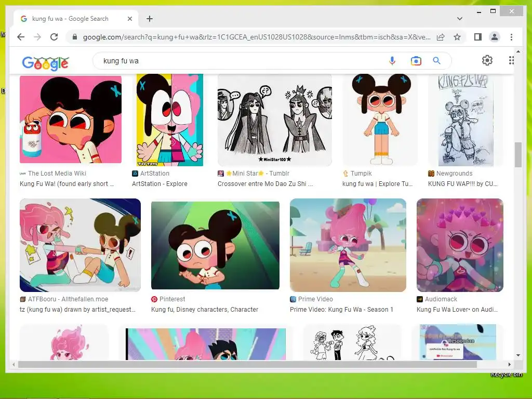
Task: Click 'Crossover entre Mo Dao Zu Shi' link
Action: pyautogui.click(x=265, y=183)
